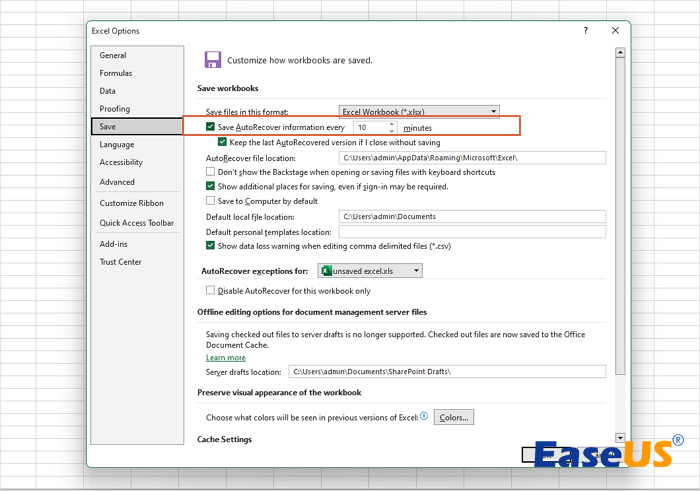Screen dimensions: 700x491
Task: Click the Excel file icon in exceptions dropdown
Action: pos(327,270)
